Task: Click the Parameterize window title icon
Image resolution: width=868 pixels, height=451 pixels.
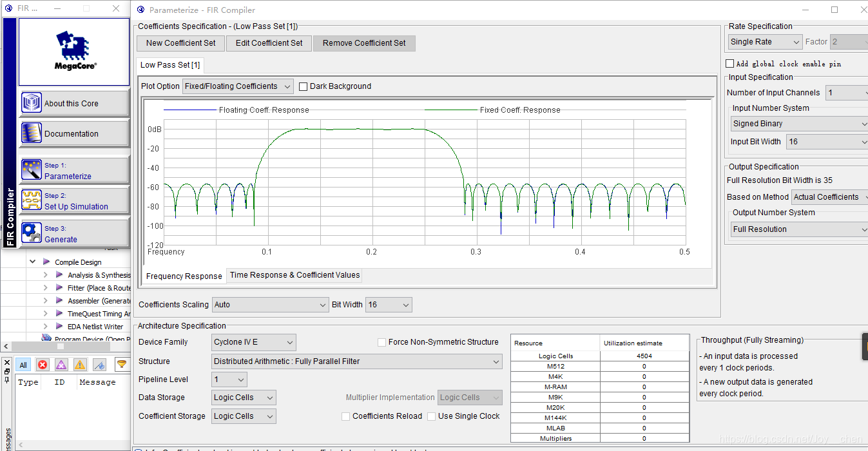Action: 141,10
